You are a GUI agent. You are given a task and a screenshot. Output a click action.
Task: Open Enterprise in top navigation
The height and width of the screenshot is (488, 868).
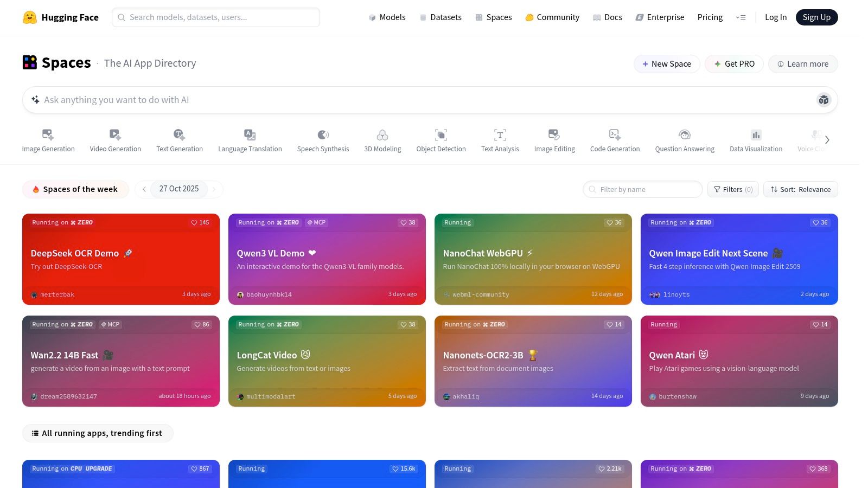[x=660, y=17]
